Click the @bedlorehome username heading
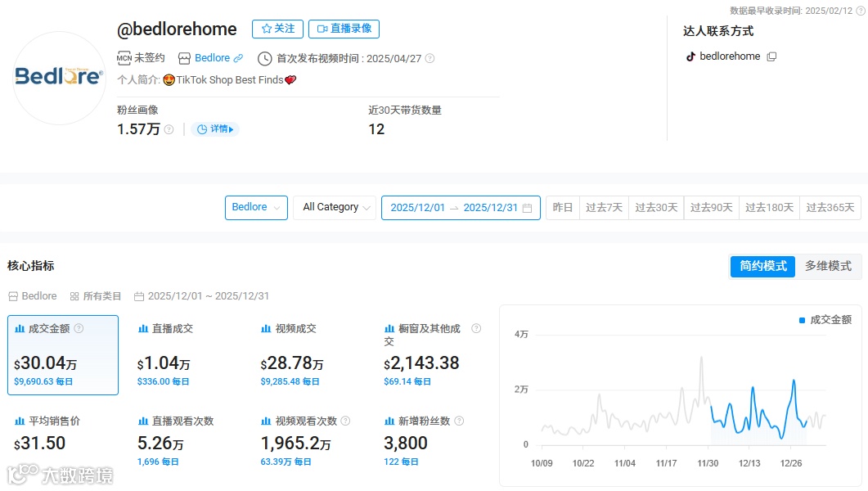 177,29
